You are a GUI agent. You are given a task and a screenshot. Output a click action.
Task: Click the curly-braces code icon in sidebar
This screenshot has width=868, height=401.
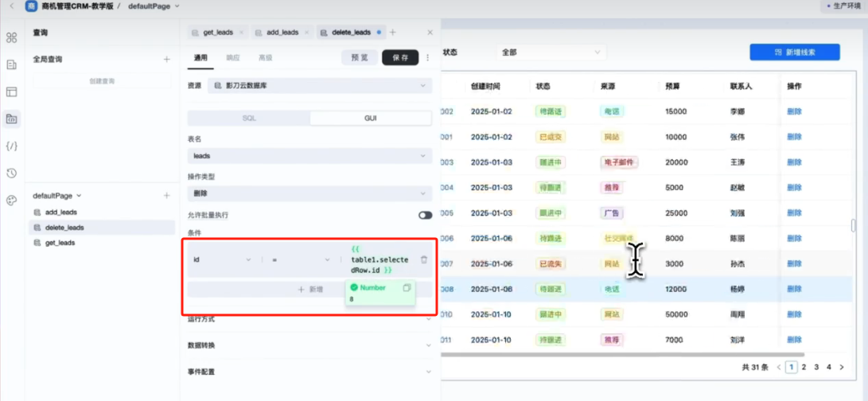tap(11, 146)
